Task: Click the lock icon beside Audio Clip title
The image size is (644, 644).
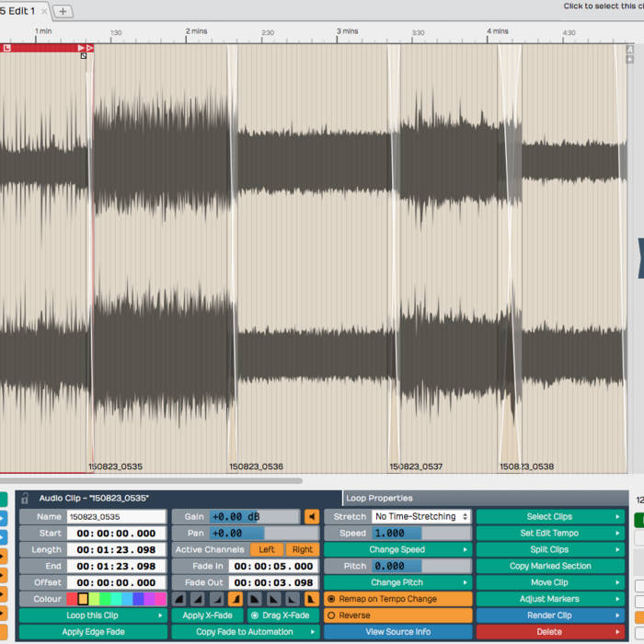Action: click(x=25, y=498)
